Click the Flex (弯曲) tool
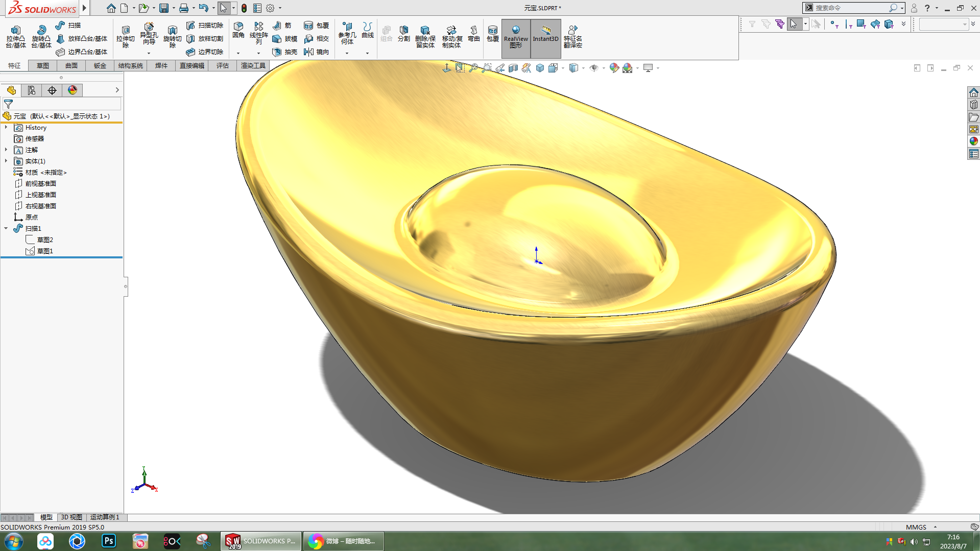Image resolution: width=980 pixels, height=551 pixels. click(x=474, y=34)
